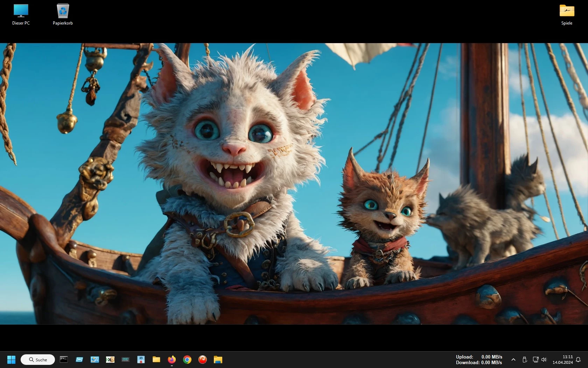Screen dimensions: 588x368
Task: Open the Control Panel taskbar icon
Action: (95, 359)
